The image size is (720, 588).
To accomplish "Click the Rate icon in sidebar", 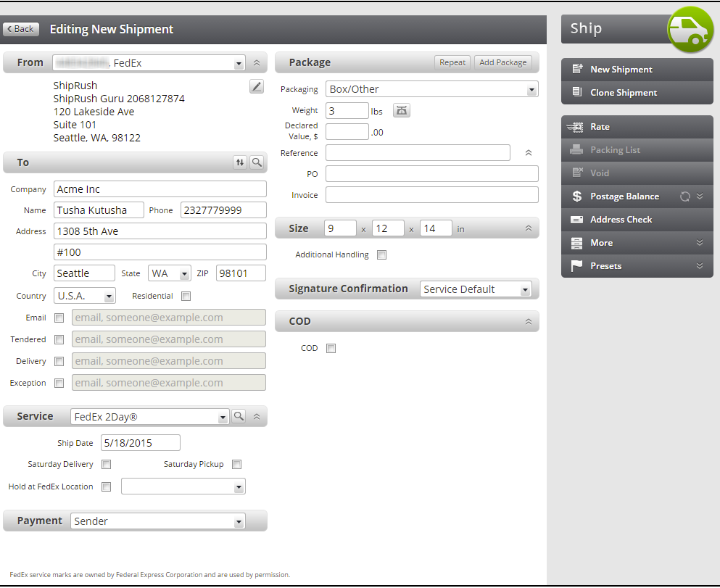I will [x=576, y=127].
